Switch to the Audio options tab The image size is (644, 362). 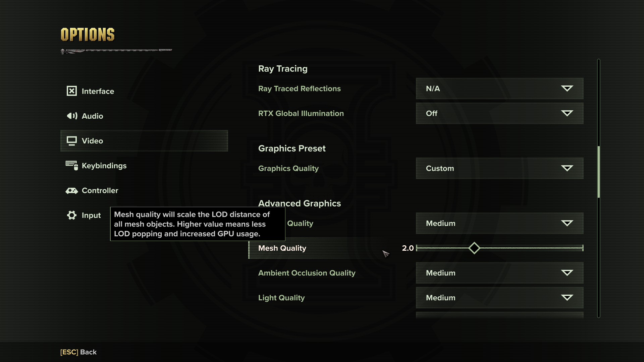tap(92, 116)
